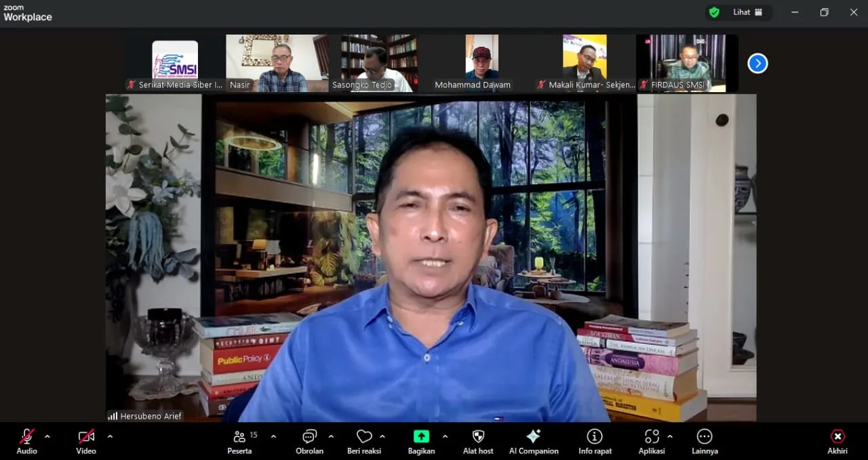Open the Aplikasi apps panel
868x460 pixels.
[652, 441]
